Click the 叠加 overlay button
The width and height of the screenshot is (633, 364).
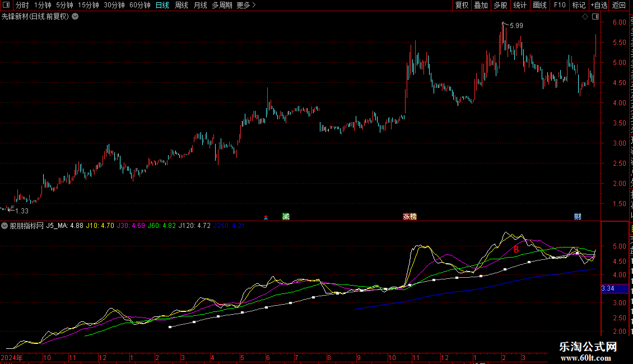(x=481, y=5)
